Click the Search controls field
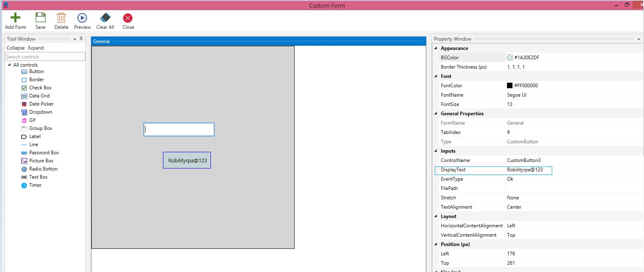 click(x=45, y=57)
